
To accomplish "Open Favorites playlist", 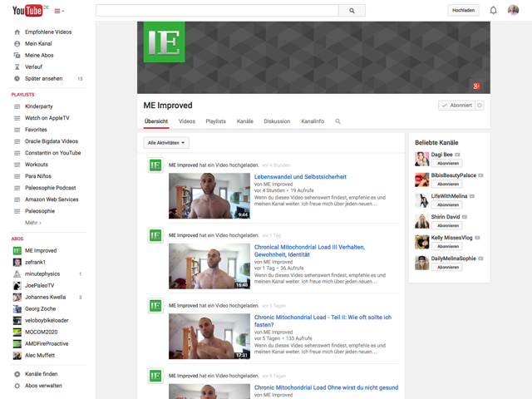I will (x=36, y=130).
